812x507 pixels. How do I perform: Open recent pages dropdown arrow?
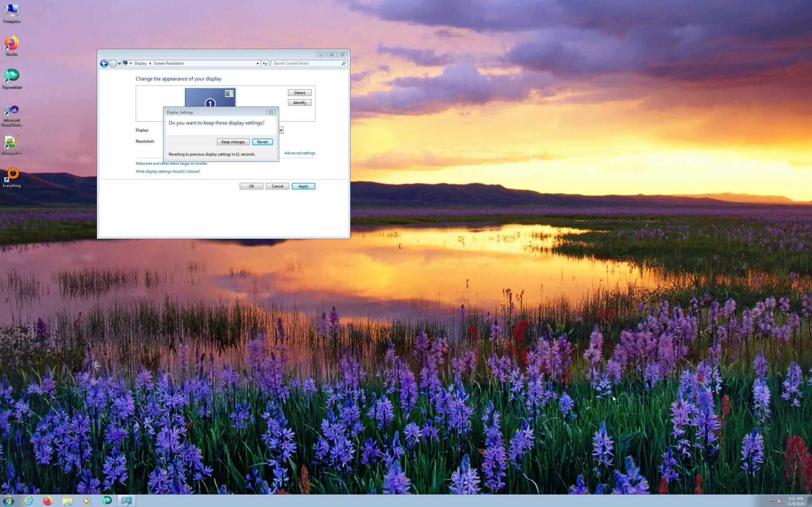tap(119, 63)
